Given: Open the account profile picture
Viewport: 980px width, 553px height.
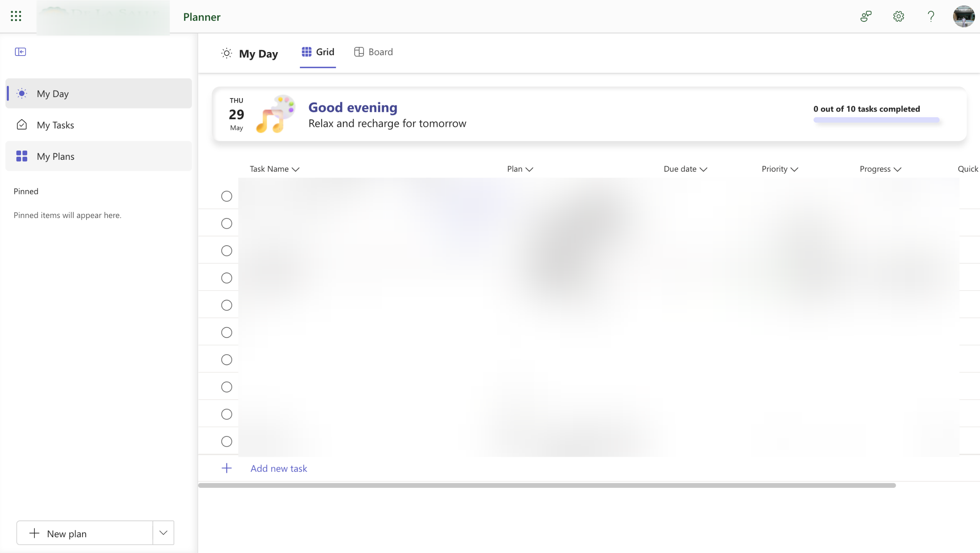Looking at the screenshot, I should 964,16.
